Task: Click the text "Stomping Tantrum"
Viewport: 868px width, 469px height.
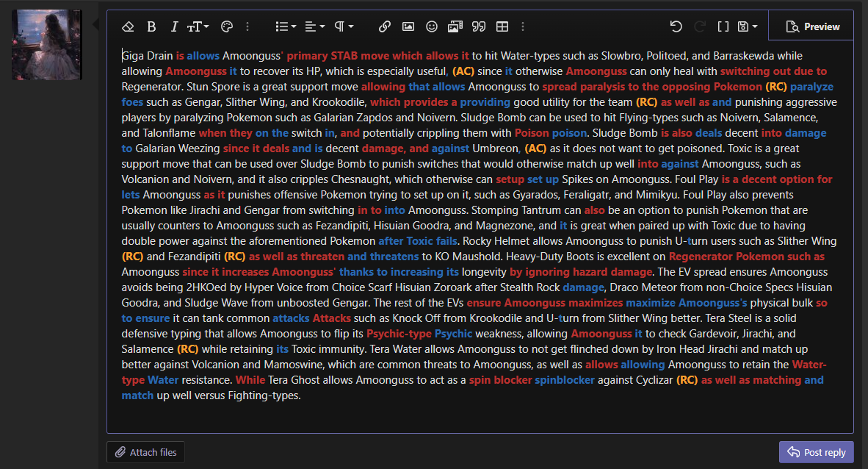Action: [x=515, y=211]
